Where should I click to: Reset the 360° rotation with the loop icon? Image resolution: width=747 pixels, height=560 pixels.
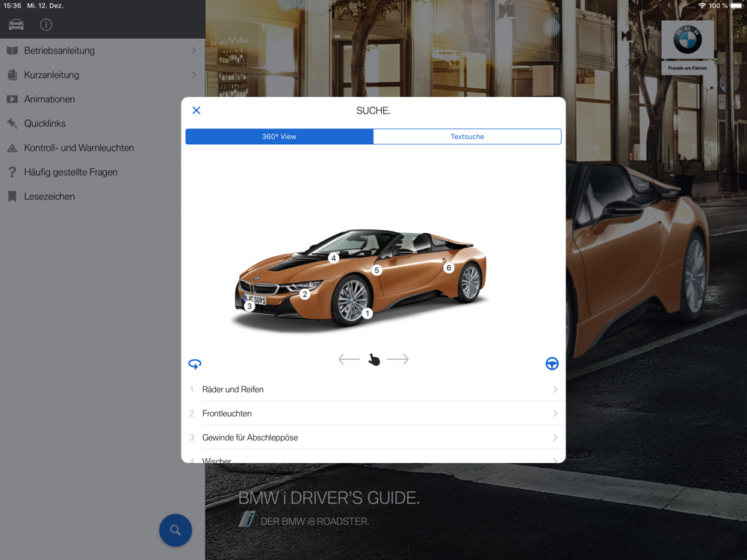point(195,364)
